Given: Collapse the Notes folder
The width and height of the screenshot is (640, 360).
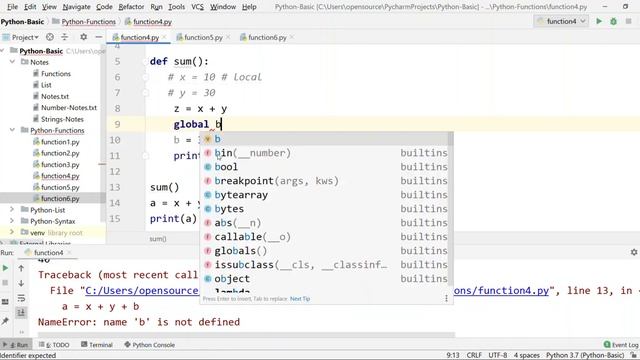Looking at the screenshot, I should click(x=12, y=62).
